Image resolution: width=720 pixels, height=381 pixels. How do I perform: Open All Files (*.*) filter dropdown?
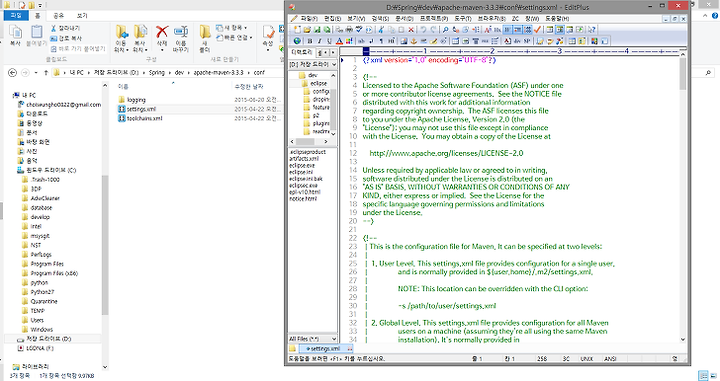coord(333,339)
